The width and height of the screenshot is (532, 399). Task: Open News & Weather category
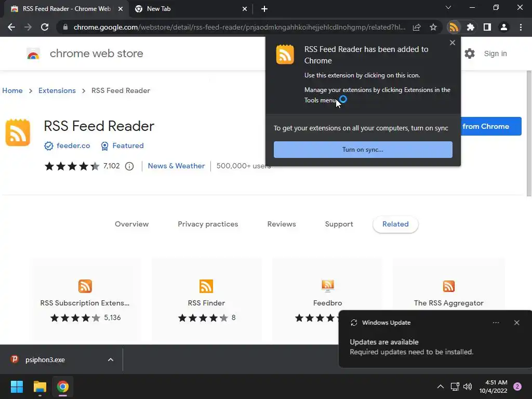pos(176,166)
